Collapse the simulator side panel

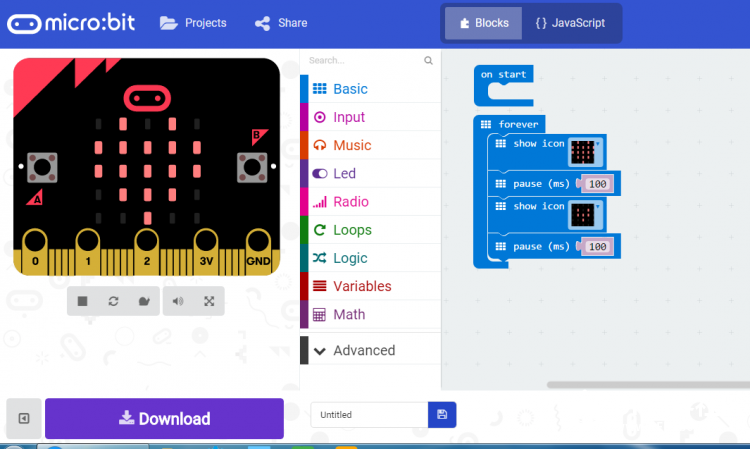coord(24,418)
